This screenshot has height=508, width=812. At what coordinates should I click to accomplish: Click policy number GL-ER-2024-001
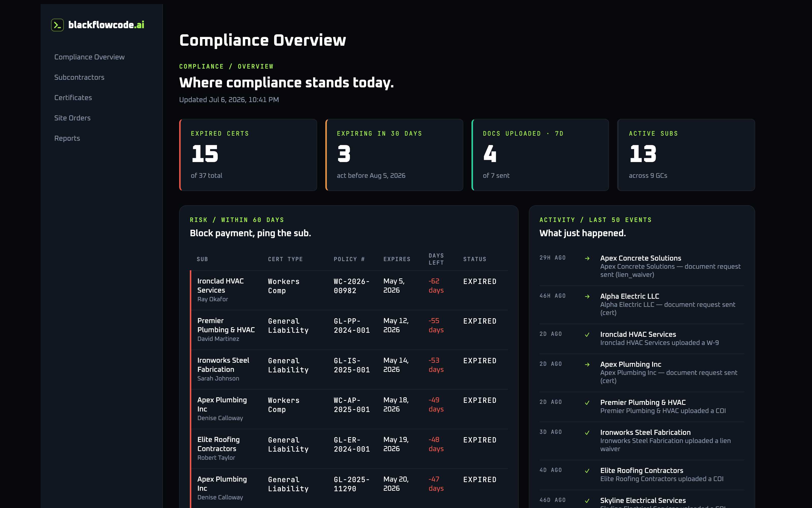[x=352, y=444]
